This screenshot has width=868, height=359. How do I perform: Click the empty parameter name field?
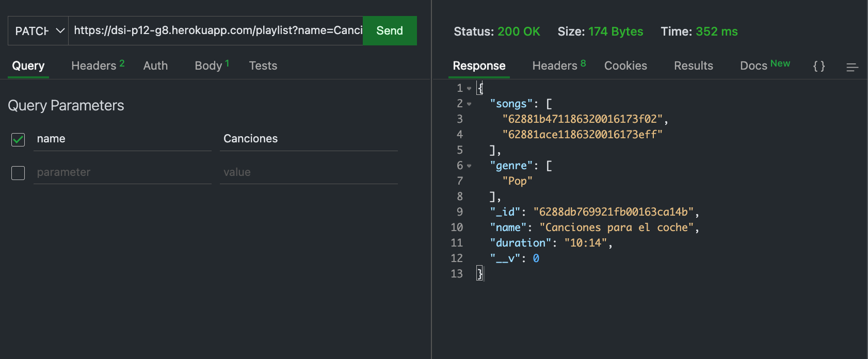122,172
